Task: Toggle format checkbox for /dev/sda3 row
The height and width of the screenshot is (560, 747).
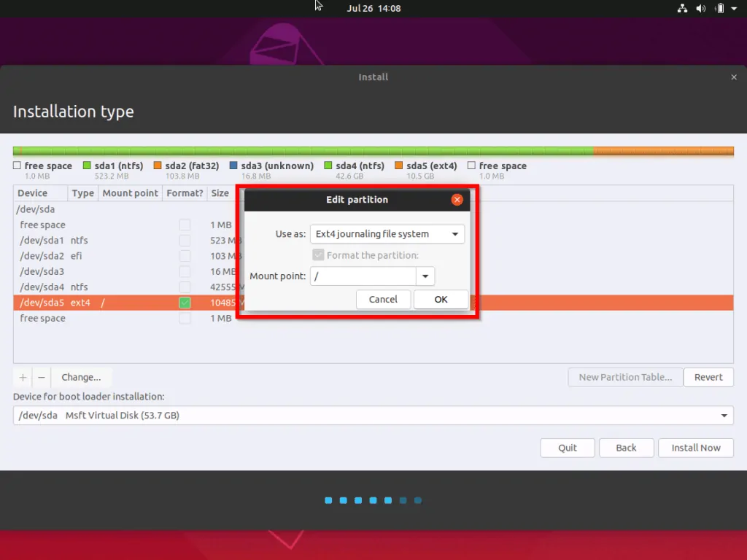Action: pos(185,271)
